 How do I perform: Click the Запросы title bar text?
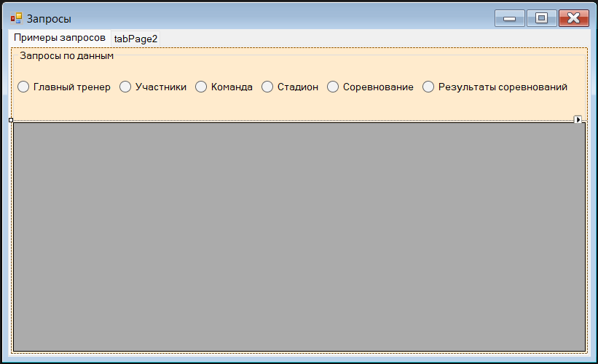49,19
